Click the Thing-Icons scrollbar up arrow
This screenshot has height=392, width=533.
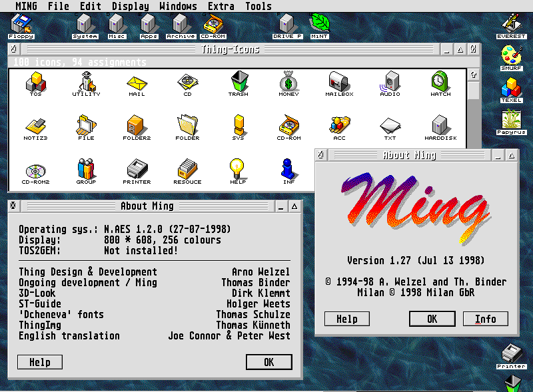point(473,75)
